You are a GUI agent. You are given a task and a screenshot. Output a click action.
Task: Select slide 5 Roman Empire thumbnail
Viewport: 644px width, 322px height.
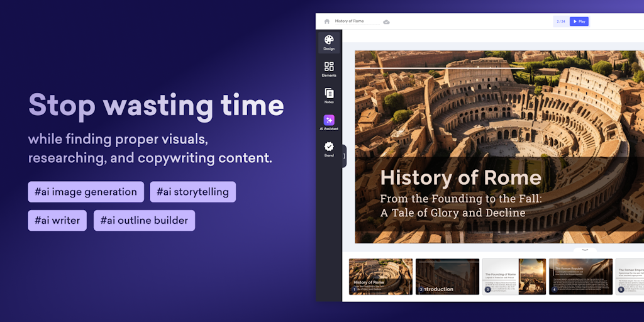[x=630, y=277]
